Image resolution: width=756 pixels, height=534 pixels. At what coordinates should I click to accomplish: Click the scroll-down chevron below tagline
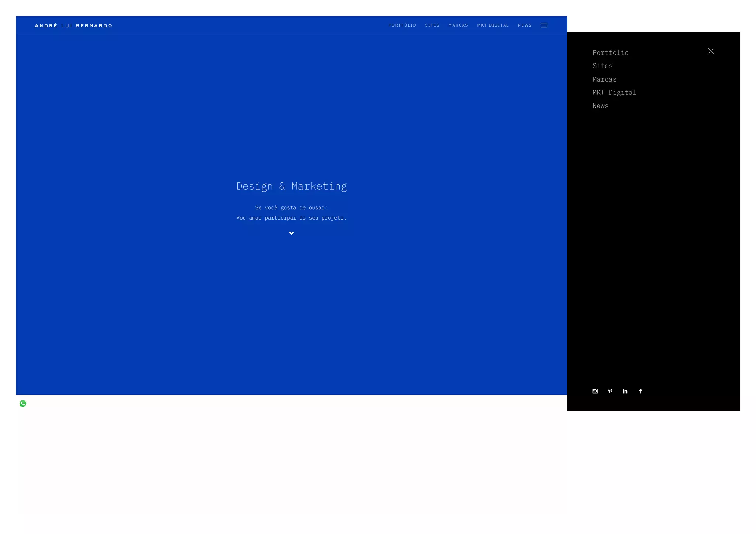coord(291,233)
